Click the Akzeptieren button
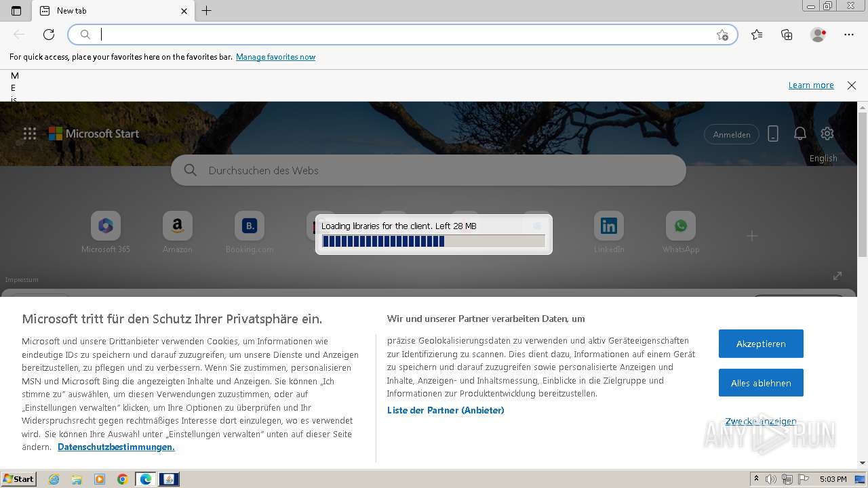868x488 pixels. 761,344
